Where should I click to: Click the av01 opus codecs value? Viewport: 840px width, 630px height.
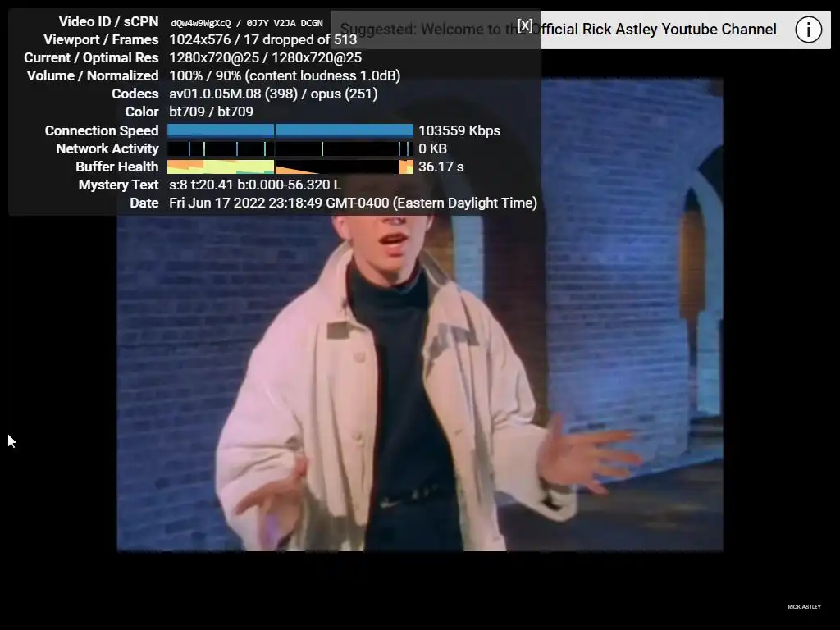(x=273, y=94)
